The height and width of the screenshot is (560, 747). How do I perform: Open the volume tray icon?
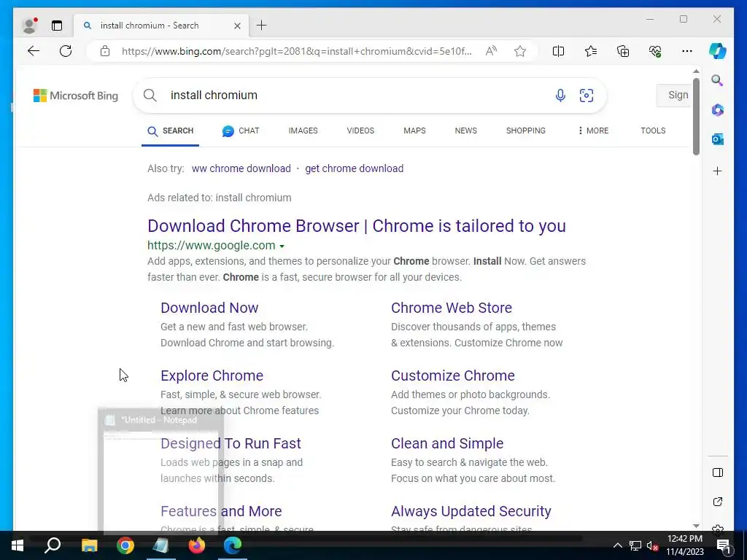tap(652, 545)
